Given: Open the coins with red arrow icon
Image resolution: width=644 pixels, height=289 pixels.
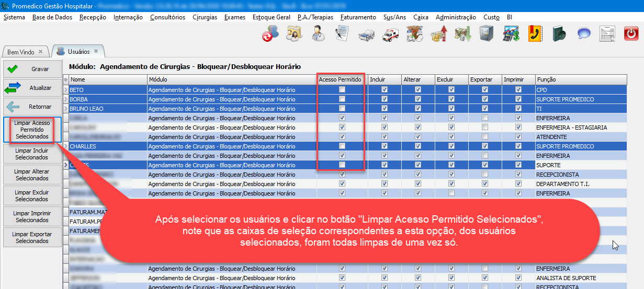Looking at the screenshot, I should click(438, 34).
